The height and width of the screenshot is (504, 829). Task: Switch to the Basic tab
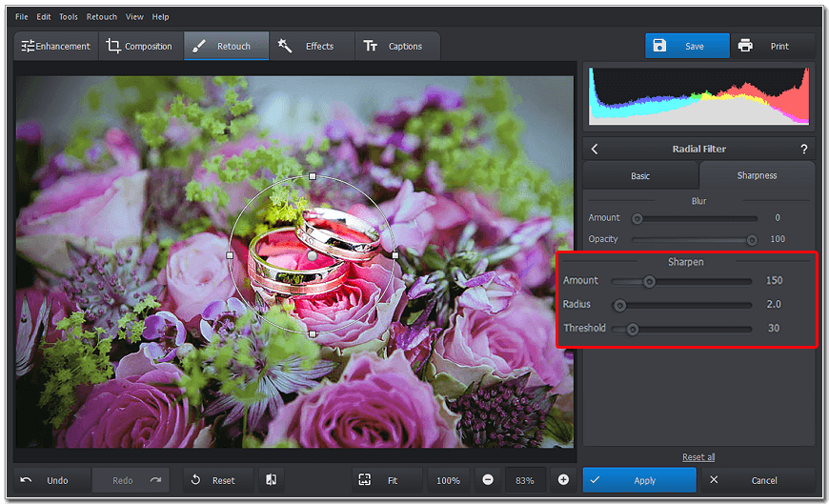tap(640, 175)
